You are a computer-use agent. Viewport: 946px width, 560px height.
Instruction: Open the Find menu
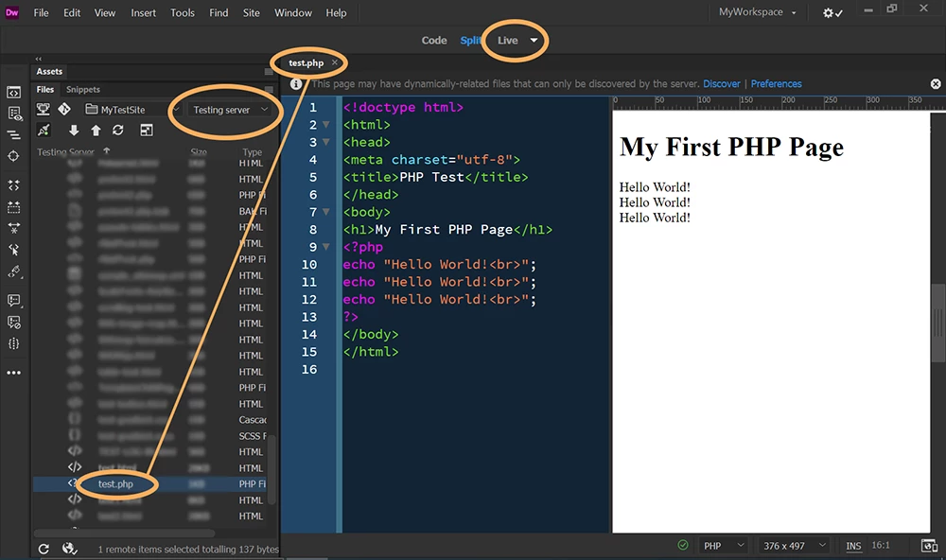pyautogui.click(x=219, y=12)
